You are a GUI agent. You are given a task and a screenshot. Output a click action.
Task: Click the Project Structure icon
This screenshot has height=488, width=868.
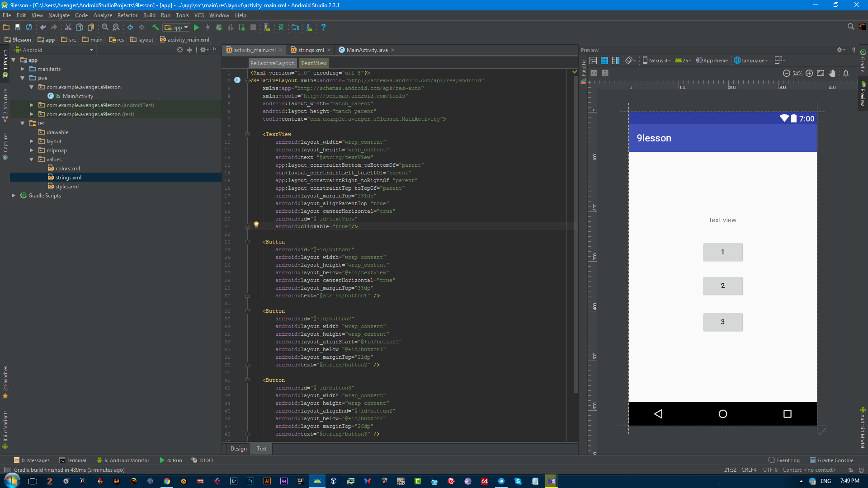coord(295,28)
